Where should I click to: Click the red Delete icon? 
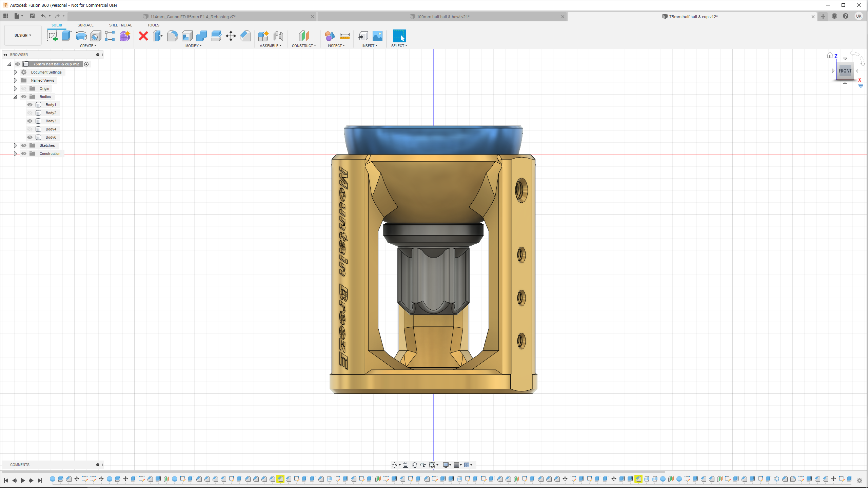143,36
